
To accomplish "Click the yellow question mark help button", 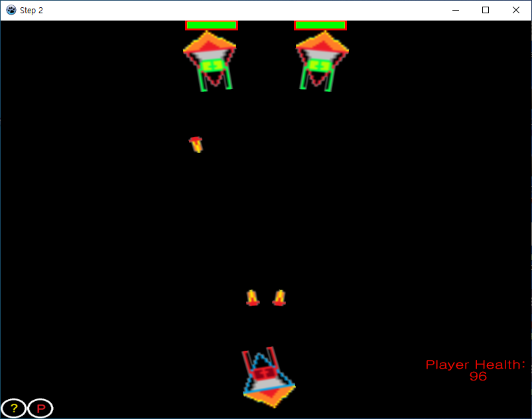I will [13, 408].
